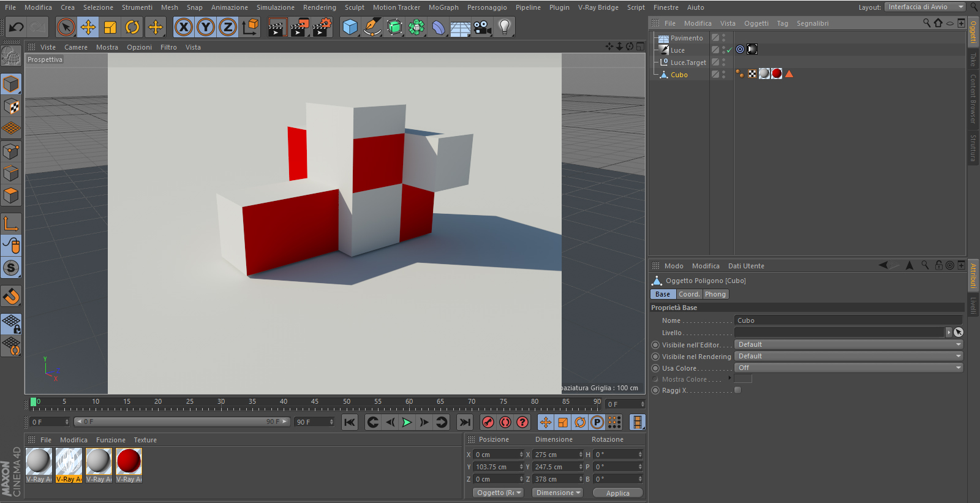
Task: Open the Visibile nell'Editor dropdown
Action: (848, 344)
